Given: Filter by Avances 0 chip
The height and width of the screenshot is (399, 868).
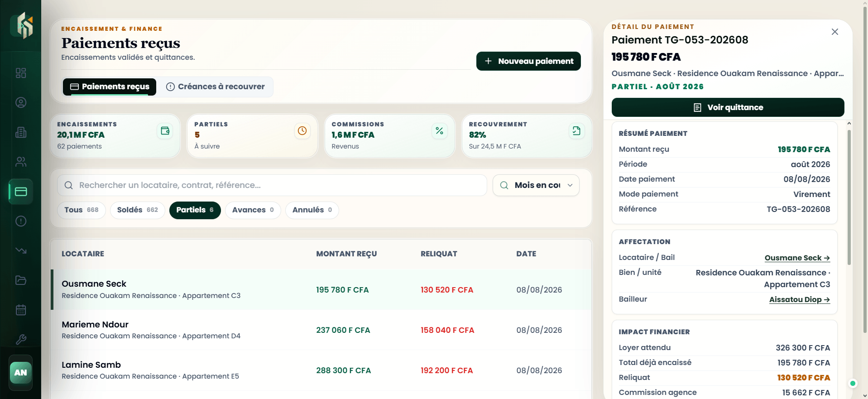Looking at the screenshot, I should point(253,210).
